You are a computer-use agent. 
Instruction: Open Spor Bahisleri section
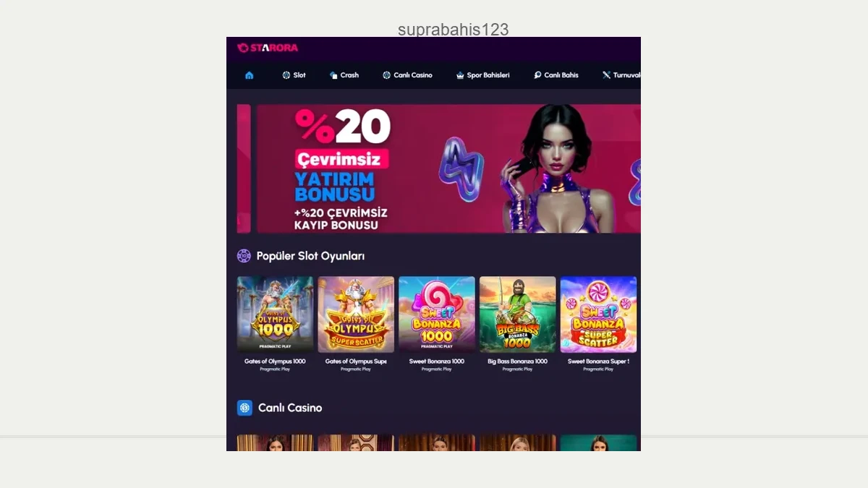[x=482, y=75]
